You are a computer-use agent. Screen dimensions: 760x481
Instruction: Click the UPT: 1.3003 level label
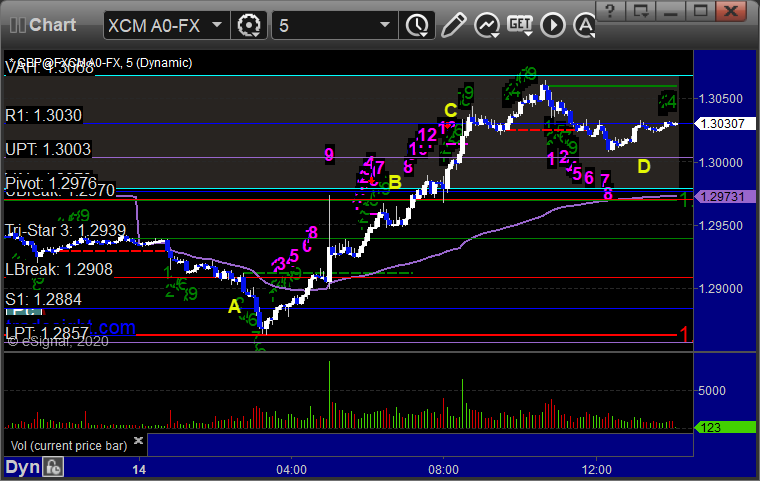[x=48, y=149]
